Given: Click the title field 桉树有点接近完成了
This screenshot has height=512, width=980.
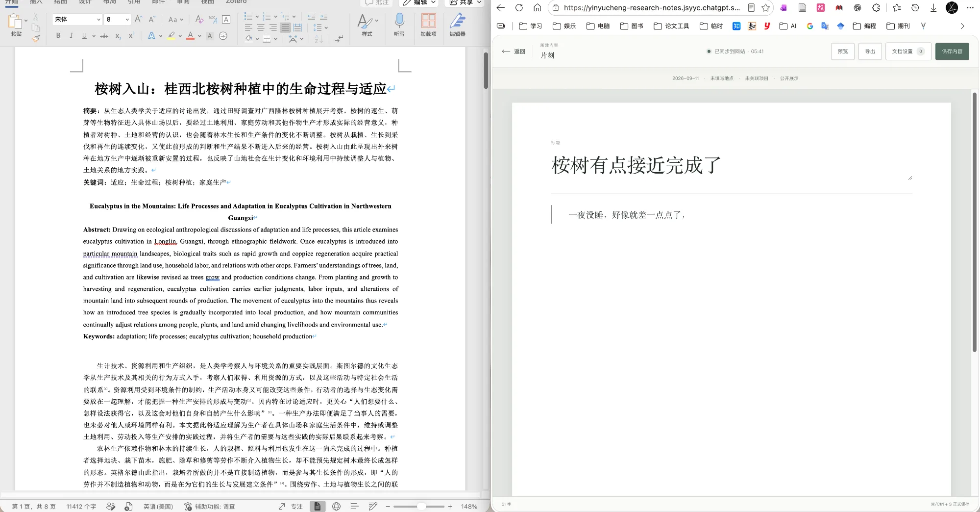Looking at the screenshot, I should (731, 165).
